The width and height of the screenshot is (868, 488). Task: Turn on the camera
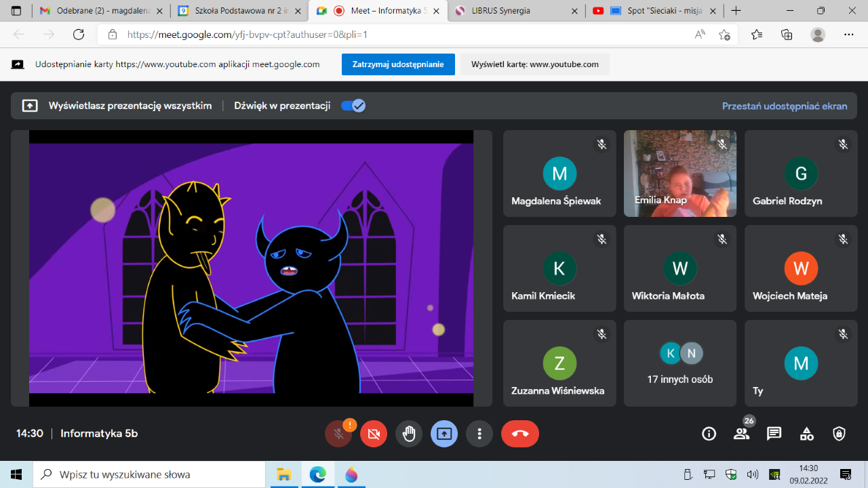coord(374,434)
